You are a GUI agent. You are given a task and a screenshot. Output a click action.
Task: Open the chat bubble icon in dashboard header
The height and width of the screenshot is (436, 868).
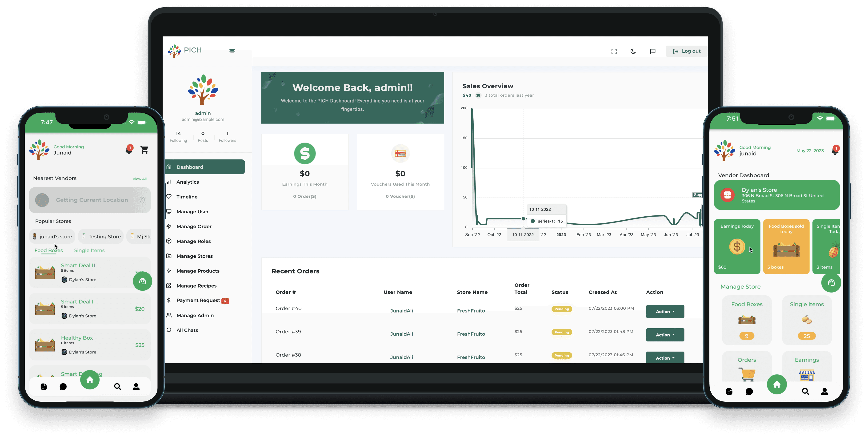click(653, 51)
